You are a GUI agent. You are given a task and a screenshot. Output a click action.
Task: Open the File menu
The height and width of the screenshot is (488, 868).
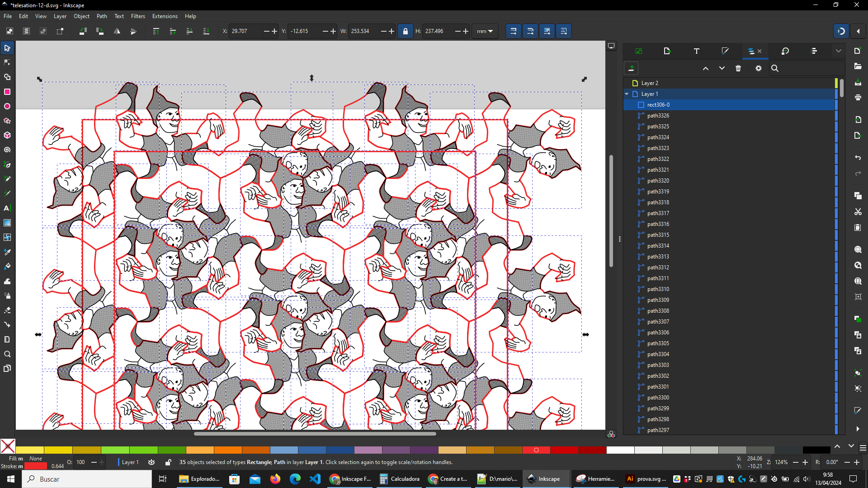tap(8, 16)
